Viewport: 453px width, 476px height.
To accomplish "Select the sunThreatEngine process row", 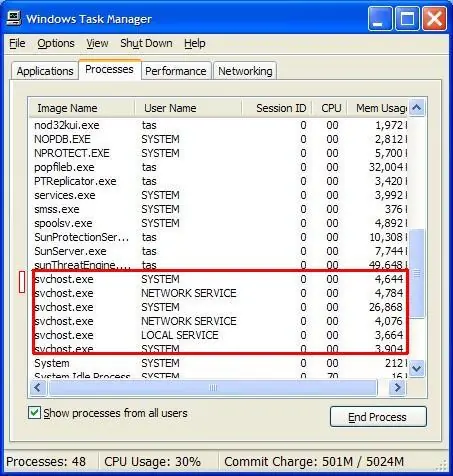I will (218, 265).
